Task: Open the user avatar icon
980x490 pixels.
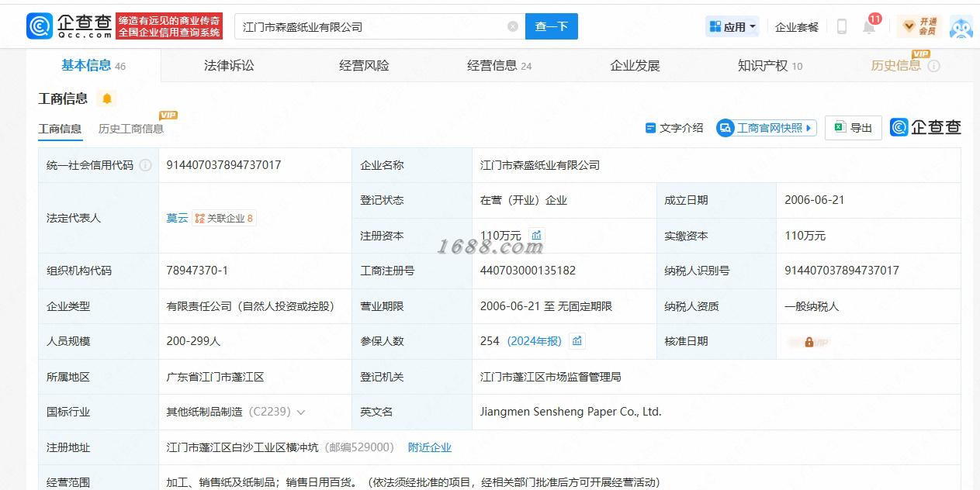Action: [x=961, y=26]
